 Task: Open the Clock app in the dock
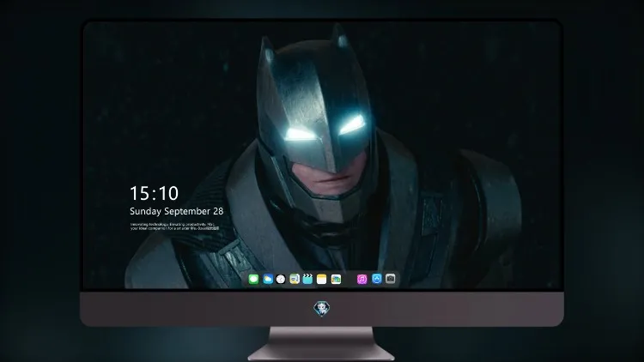click(x=281, y=279)
